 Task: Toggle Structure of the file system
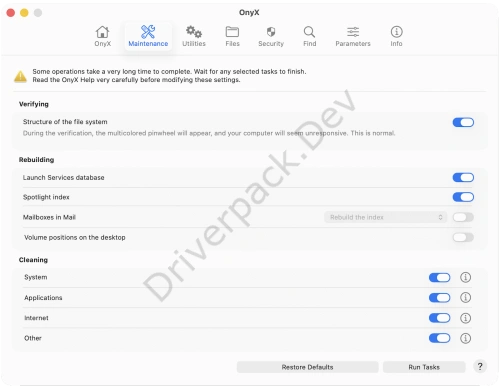pos(463,122)
